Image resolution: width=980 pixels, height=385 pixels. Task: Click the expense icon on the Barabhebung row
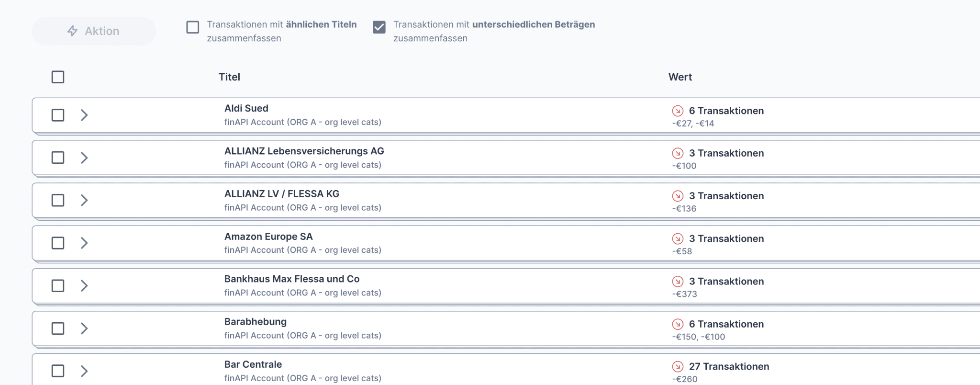click(678, 324)
